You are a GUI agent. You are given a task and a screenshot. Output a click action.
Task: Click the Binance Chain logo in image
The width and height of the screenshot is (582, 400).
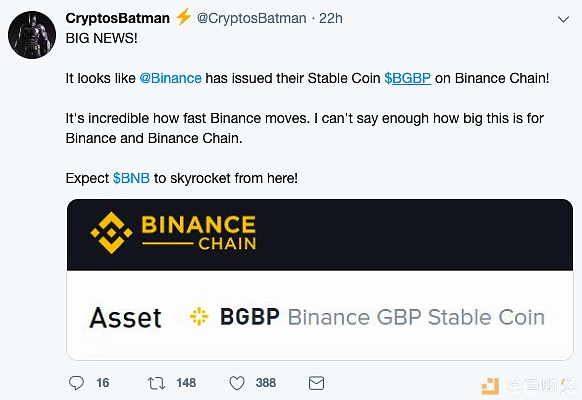pyautogui.click(x=173, y=233)
